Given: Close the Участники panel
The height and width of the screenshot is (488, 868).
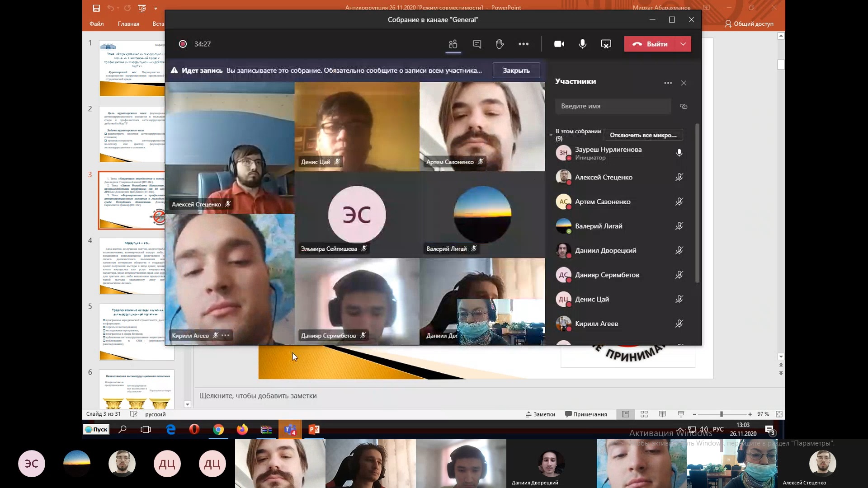Looking at the screenshot, I should pos(684,83).
